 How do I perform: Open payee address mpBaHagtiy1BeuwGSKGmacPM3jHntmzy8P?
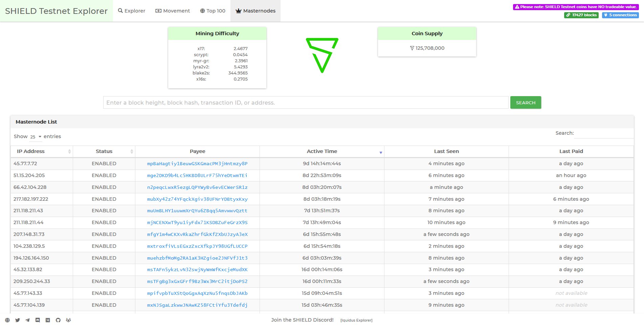tap(197, 163)
